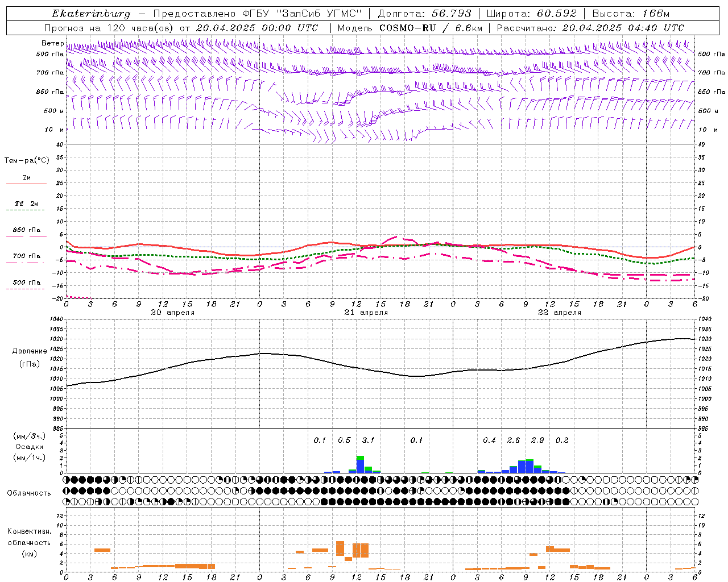
Task: Click the '3.1' precipitation amount
Action: coord(368,440)
